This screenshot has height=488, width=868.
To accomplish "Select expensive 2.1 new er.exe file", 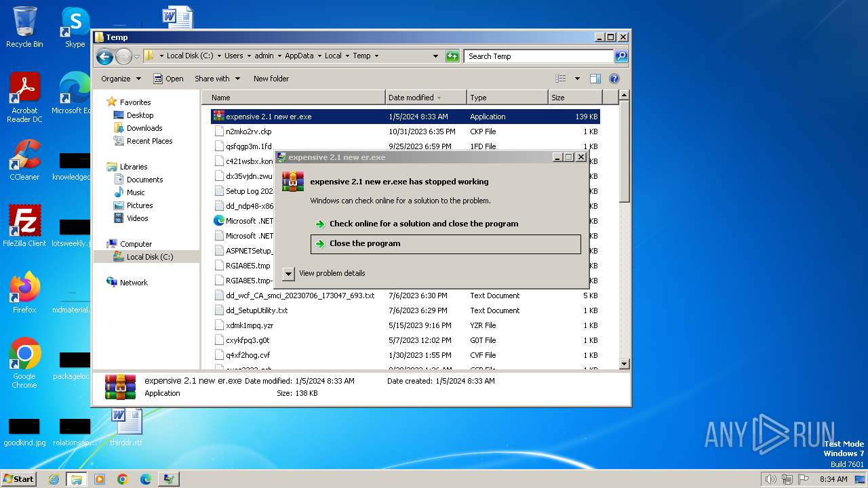I will (x=406, y=117).
